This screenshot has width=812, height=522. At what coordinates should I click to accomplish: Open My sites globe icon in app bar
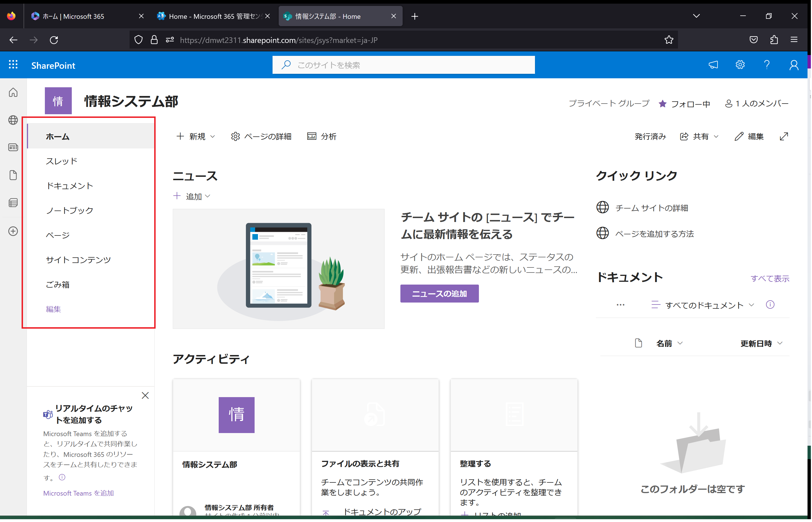click(x=13, y=120)
